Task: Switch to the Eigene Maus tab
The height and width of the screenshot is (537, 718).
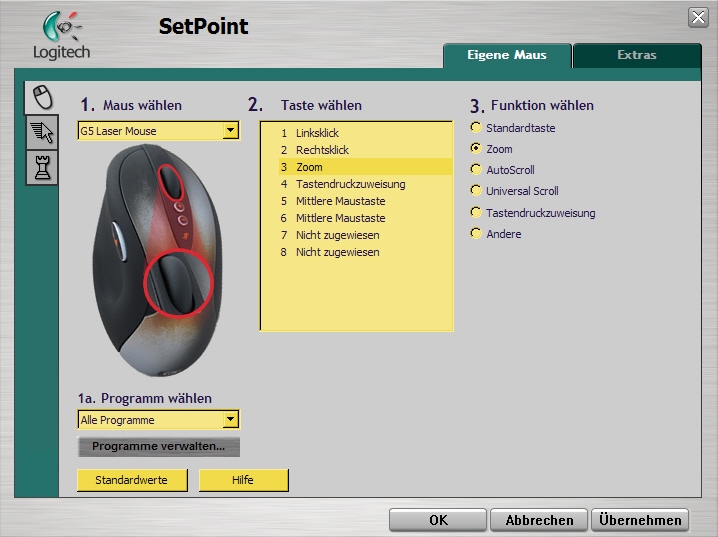Action: coord(507,55)
